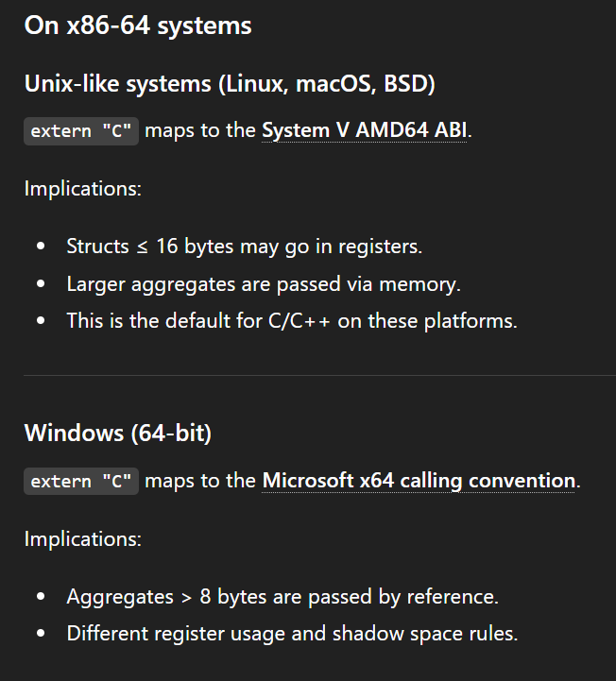Click the bullet dot before "Structs ≤ 16 bytes"
The width and height of the screenshot is (616, 681).
pos(41,247)
